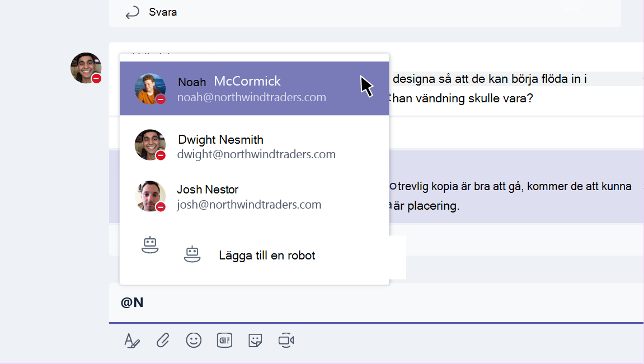Click the robot icon beside Lägga till en robot

192,254
